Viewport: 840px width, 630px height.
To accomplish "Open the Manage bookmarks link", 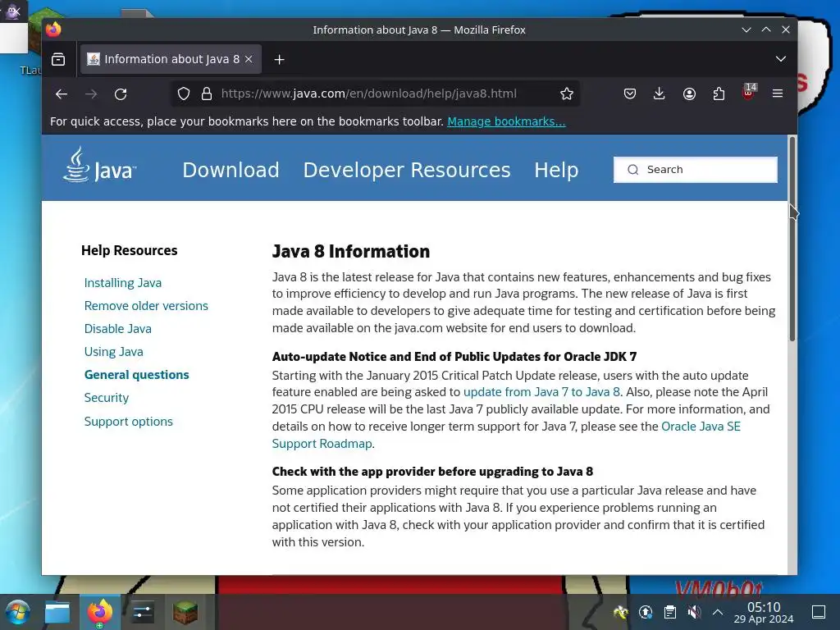I will click(x=506, y=121).
